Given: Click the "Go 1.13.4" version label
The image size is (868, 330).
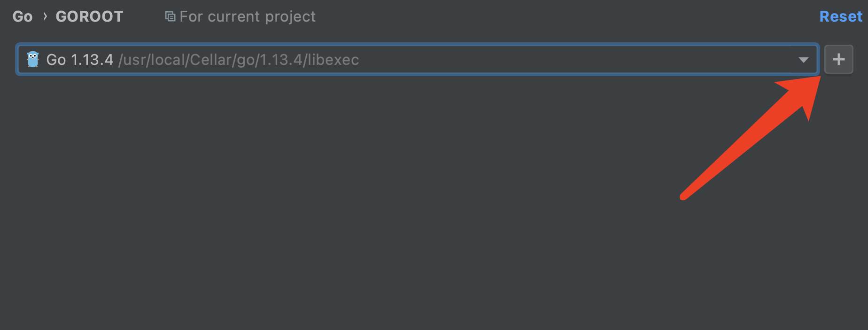Looking at the screenshot, I should (79, 60).
